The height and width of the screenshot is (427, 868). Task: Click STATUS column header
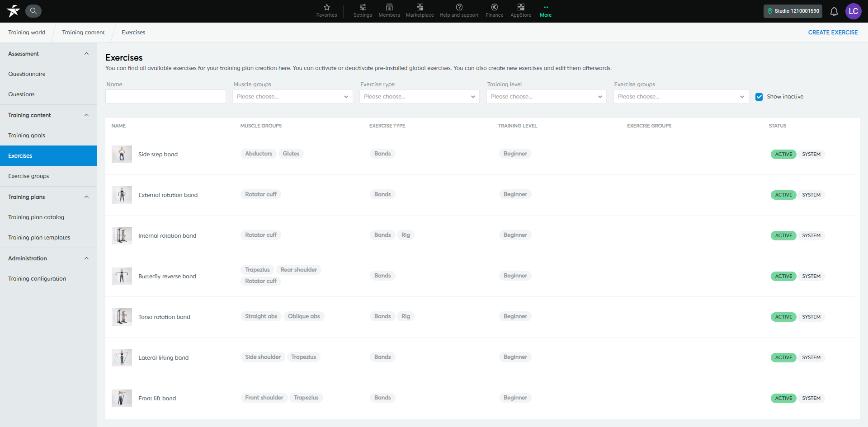778,126
